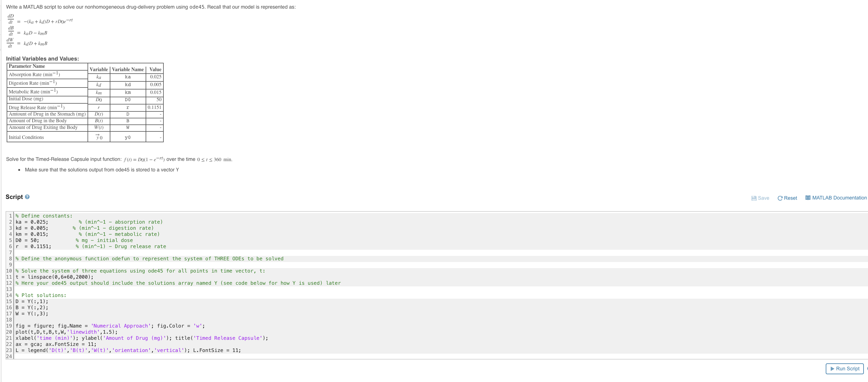
Task: Click the Save disk icon above the script
Action: [753, 198]
